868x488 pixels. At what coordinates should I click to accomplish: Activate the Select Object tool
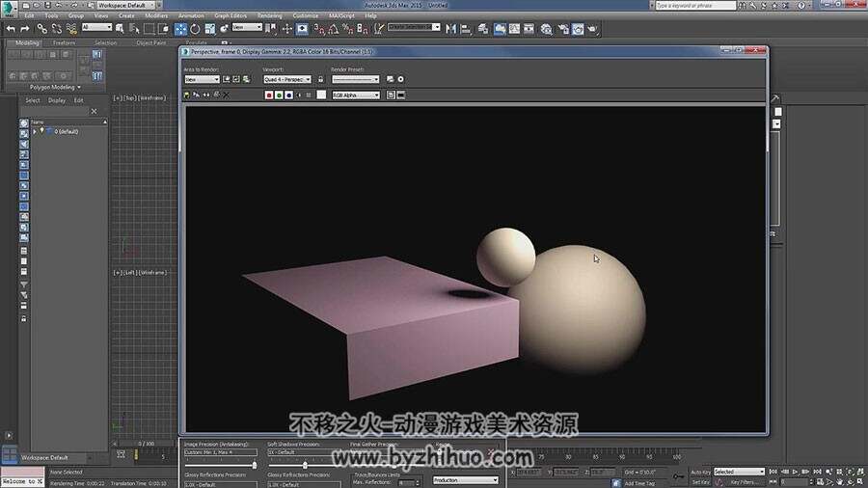tap(120, 29)
